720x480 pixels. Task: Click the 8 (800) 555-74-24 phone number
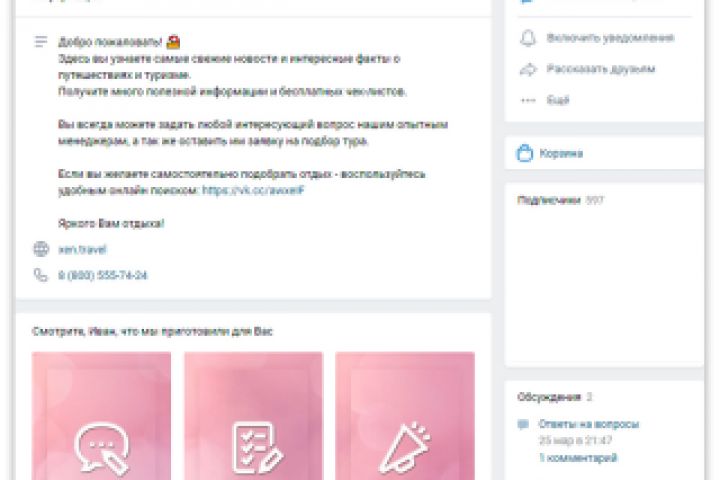point(102,276)
